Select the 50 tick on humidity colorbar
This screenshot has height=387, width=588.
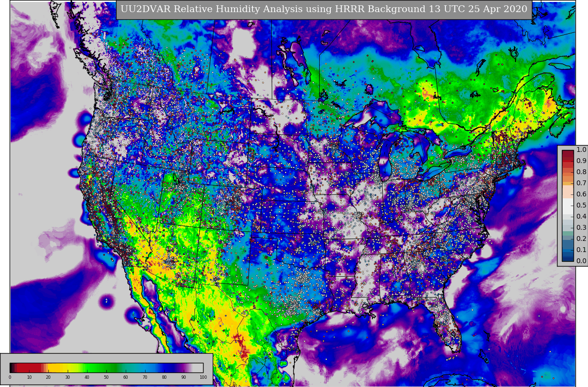[x=106, y=377]
